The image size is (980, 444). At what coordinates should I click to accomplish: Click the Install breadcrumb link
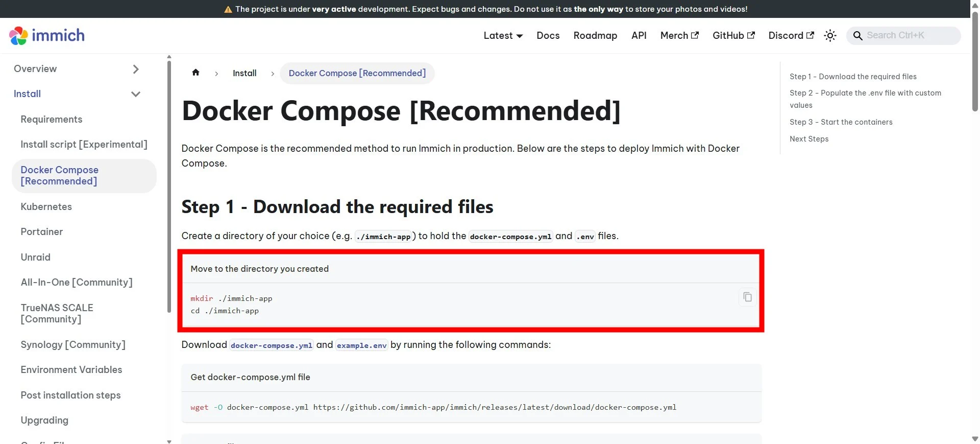(244, 73)
